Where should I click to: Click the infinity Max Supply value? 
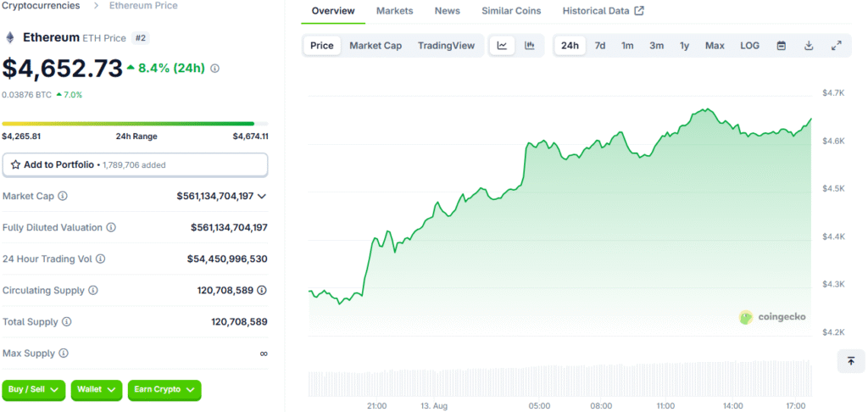[264, 354]
